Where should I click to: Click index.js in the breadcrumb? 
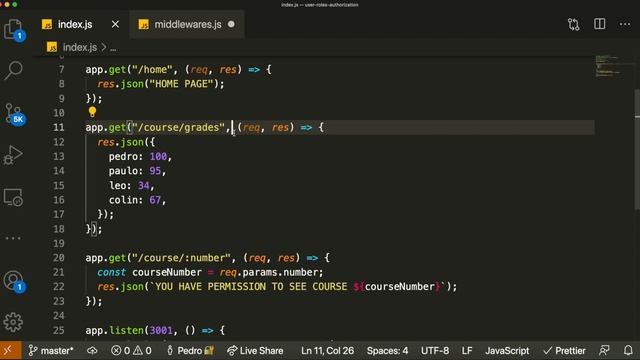[80, 47]
